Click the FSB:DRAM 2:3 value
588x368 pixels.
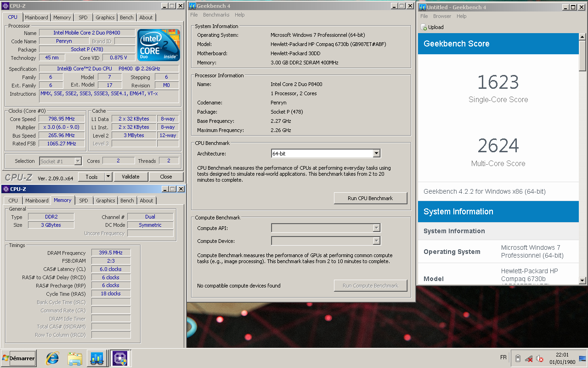tap(111, 261)
